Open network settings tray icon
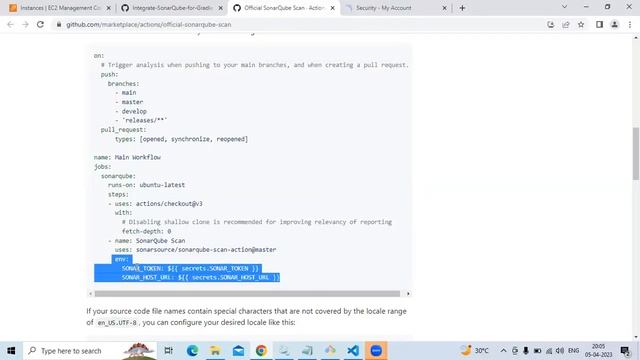The image size is (640, 360). tap(549, 351)
